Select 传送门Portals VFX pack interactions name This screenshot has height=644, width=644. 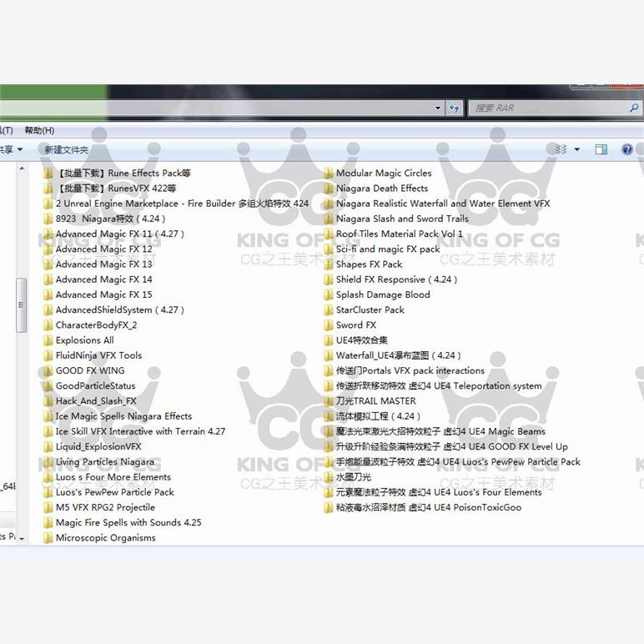pyautogui.click(x=410, y=371)
